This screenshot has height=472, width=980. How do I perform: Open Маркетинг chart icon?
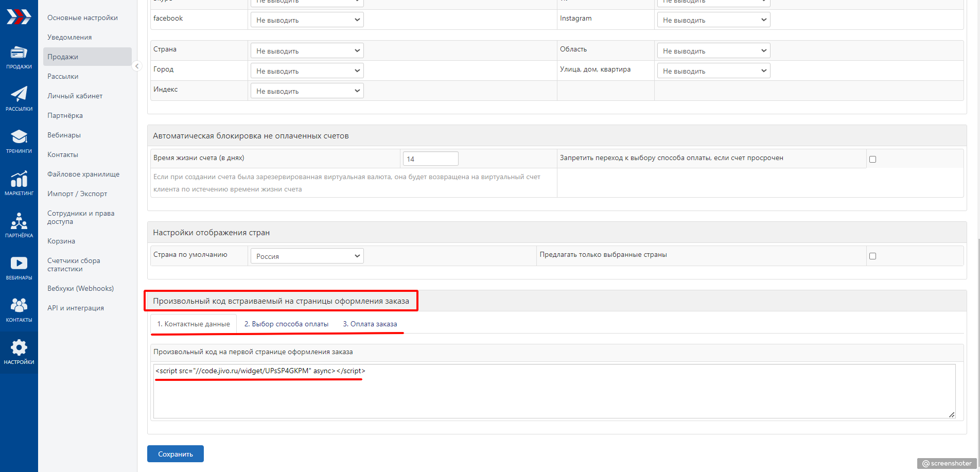[x=19, y=183]
